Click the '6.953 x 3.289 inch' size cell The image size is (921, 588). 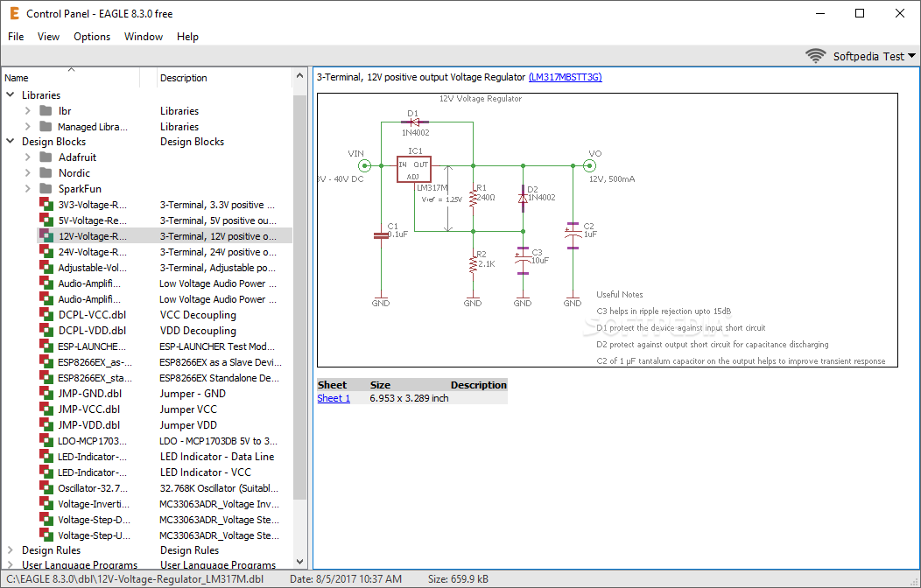tap(409, 398)
